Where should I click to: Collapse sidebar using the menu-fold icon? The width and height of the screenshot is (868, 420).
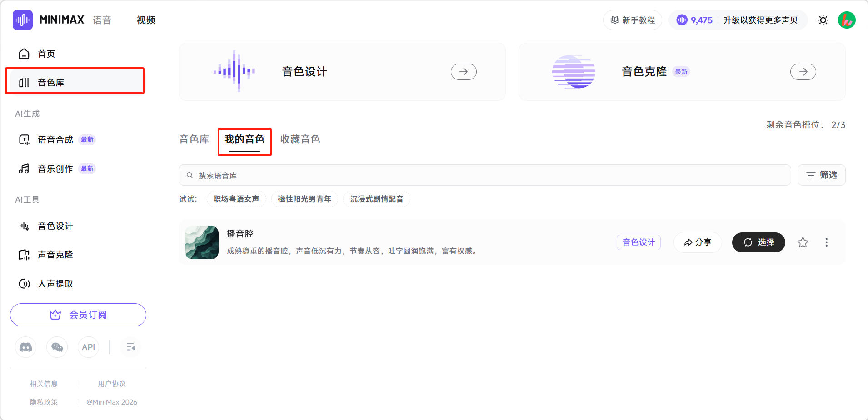click(x=130, y=347)
